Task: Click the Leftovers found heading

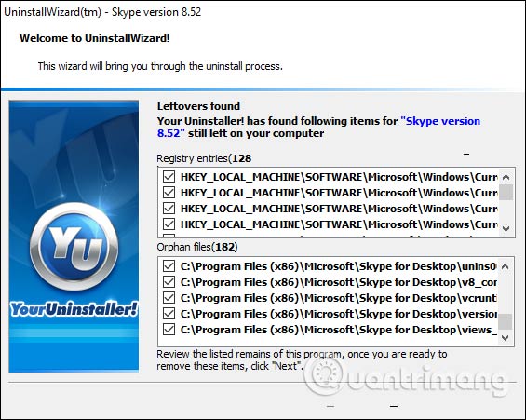Action: pos(198,106)
